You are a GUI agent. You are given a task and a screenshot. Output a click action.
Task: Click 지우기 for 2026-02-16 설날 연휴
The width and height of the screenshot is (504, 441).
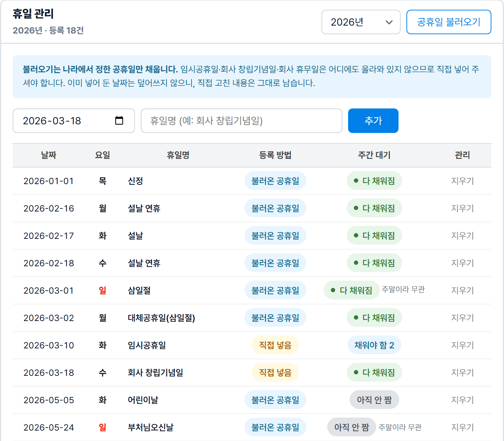(462, 208)
